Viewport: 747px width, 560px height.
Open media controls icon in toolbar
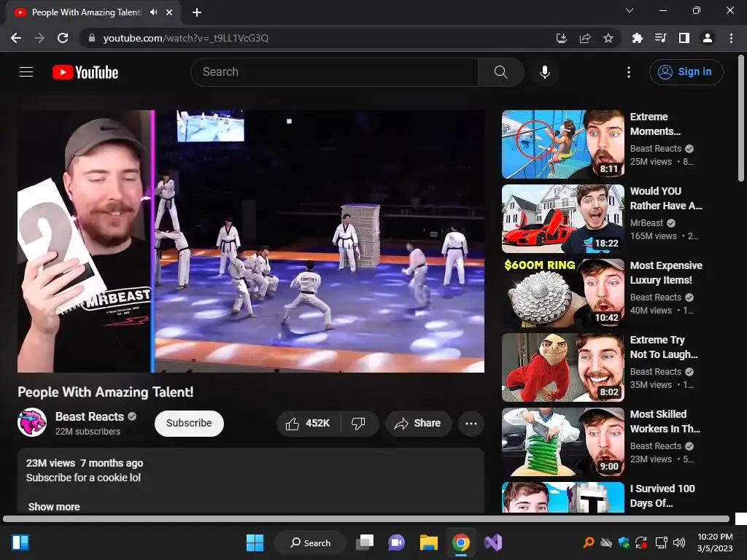point(661,38)
